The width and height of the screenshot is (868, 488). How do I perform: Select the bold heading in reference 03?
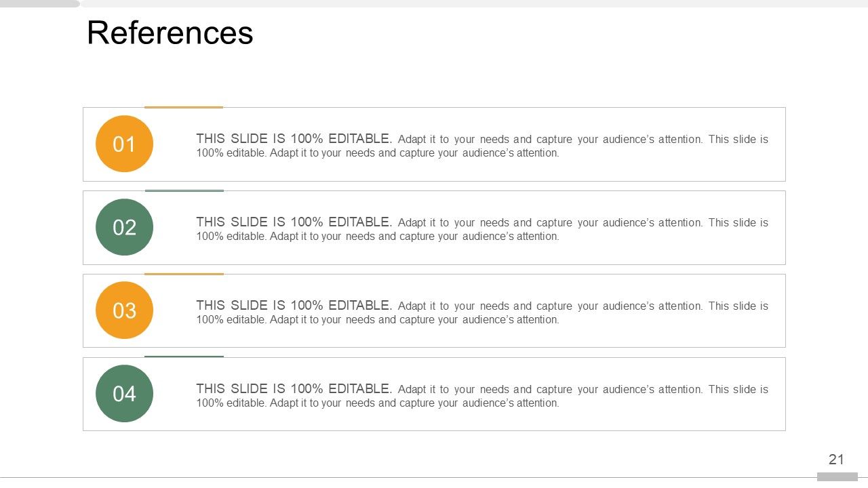tap(294, 305)
